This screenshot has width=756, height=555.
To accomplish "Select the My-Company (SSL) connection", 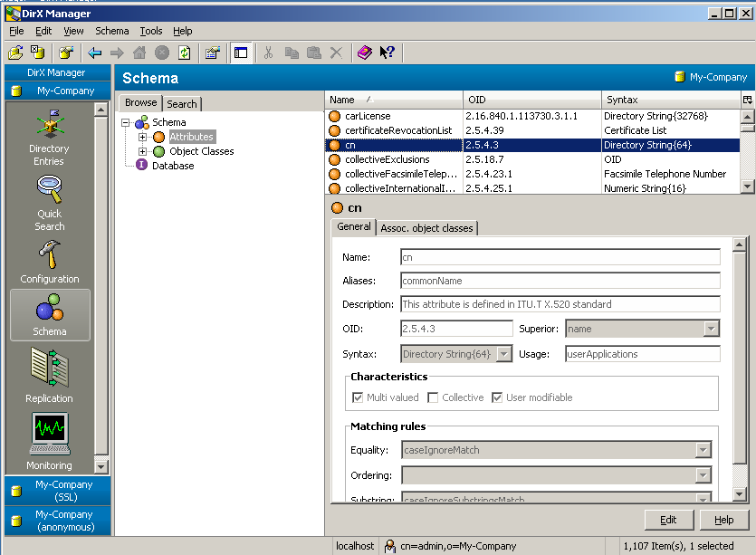I will pyautogui.click(x=56, y=491).
